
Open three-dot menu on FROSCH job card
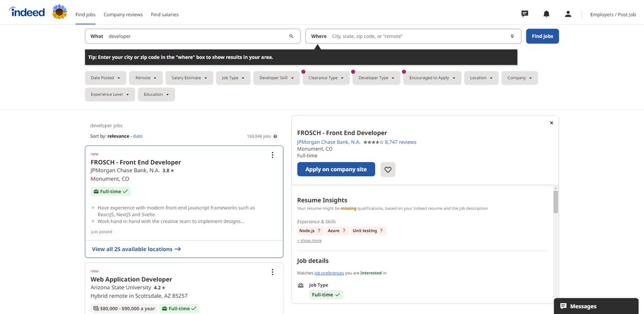click(x=272, y=155)
